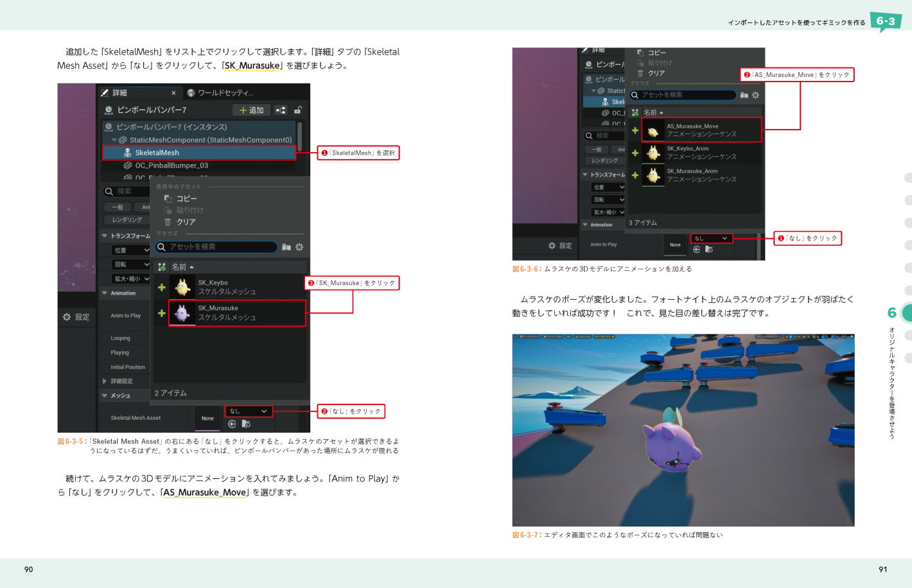Browse to asset icon under Skeletal Mesh Asset
Screen dimensions: 912x588
click(246, 424)
